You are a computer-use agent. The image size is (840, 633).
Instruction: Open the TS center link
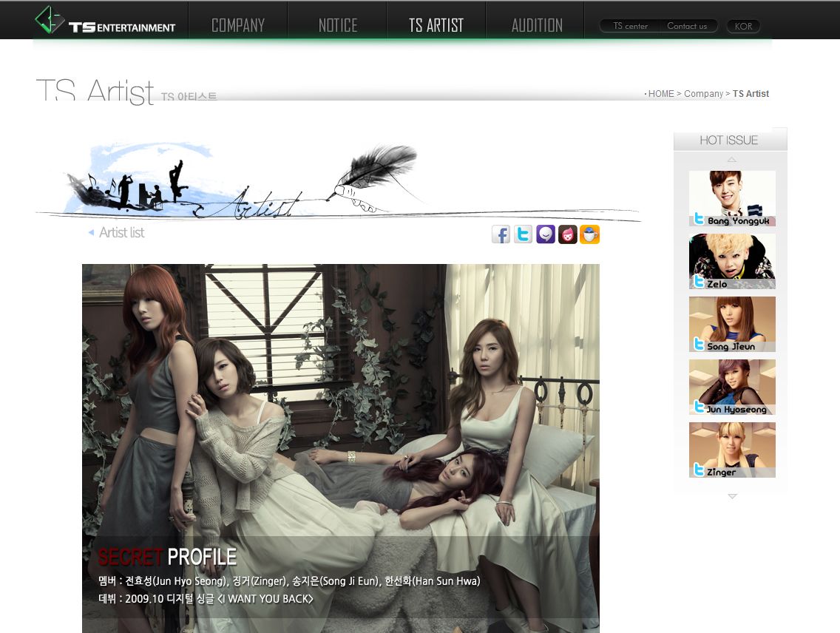point(630,27)
